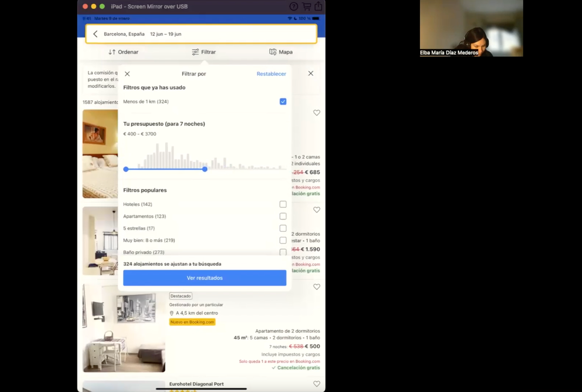
Task: Click the Barcelona, España search field
Action: (x=124, y=34)
